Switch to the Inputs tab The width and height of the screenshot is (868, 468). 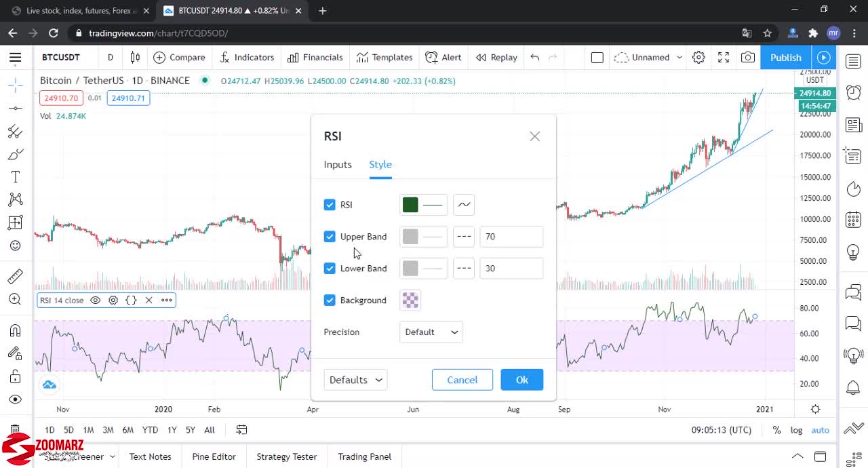(x=338, y=165)
